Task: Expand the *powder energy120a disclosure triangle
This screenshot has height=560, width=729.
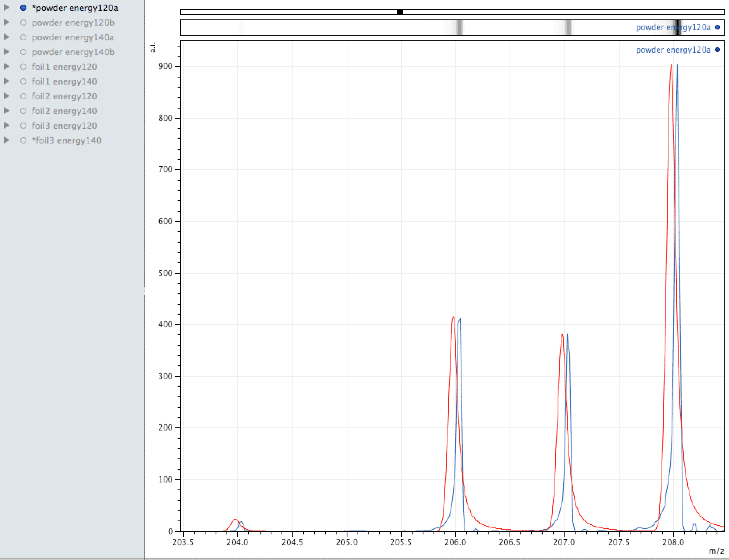Action: click(7, 8)
